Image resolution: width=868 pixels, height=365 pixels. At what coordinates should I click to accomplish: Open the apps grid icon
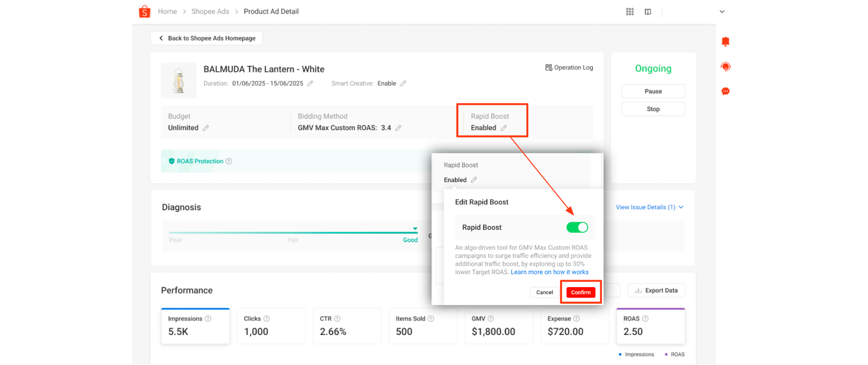pos(630,12)
